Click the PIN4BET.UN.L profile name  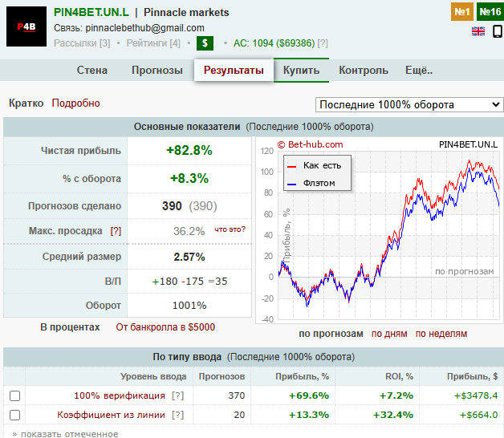(x=91, y=12)
